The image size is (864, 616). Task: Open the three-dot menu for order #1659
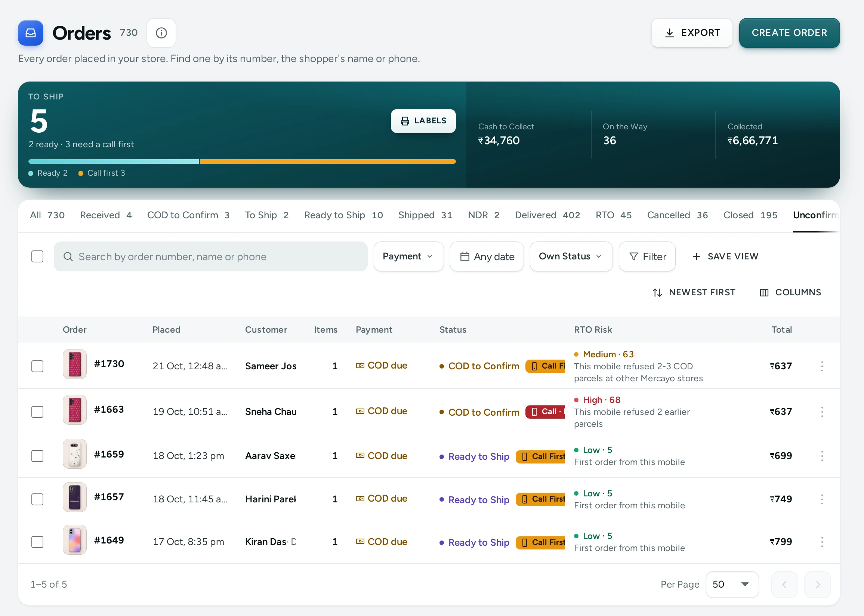pos(821,456)
